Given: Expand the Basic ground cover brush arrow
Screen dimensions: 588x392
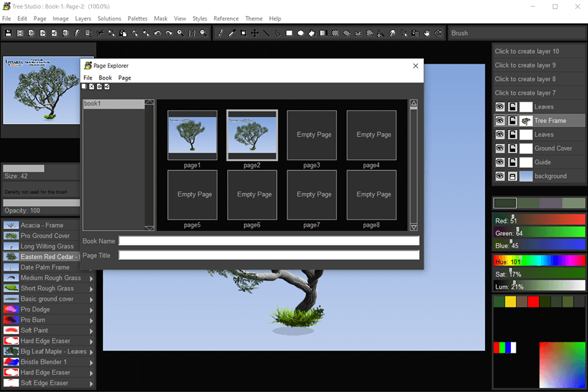Looking at the screenshot, I should (x=91, y=300).
